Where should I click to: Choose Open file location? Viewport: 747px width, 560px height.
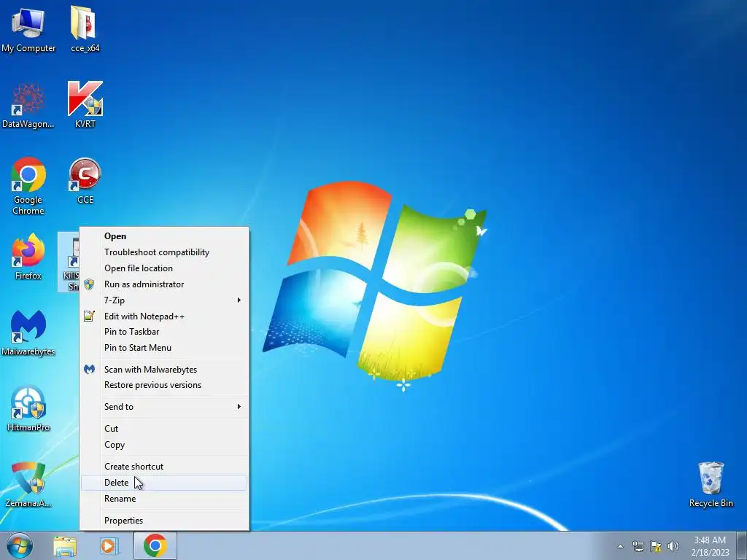(x=164, y=268)
